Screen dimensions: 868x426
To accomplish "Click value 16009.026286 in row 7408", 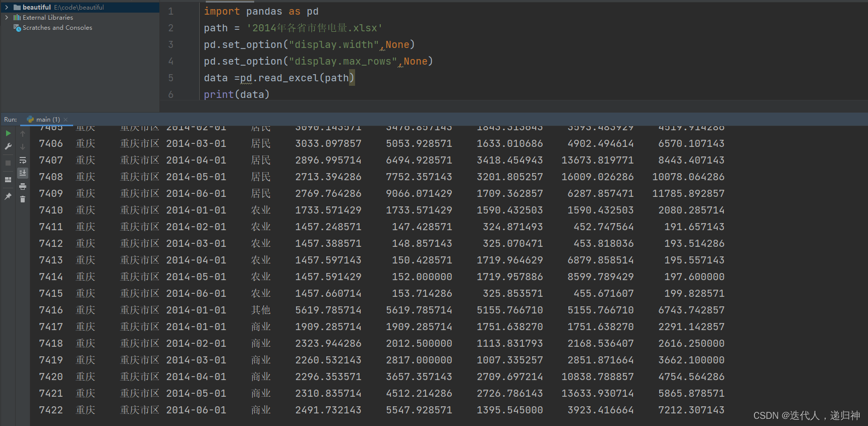I will [598, 177].
